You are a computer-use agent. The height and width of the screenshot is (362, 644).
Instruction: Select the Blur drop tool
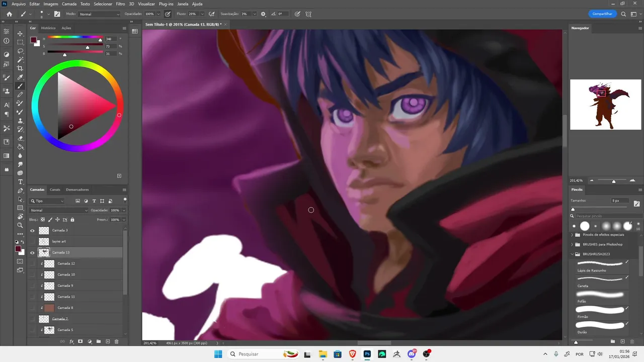coord(20,155)
